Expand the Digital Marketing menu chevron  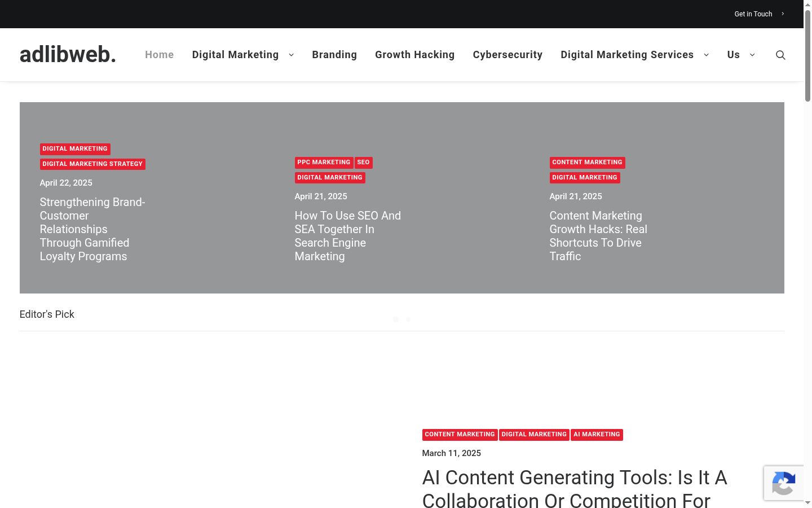(x=291, y=55)
